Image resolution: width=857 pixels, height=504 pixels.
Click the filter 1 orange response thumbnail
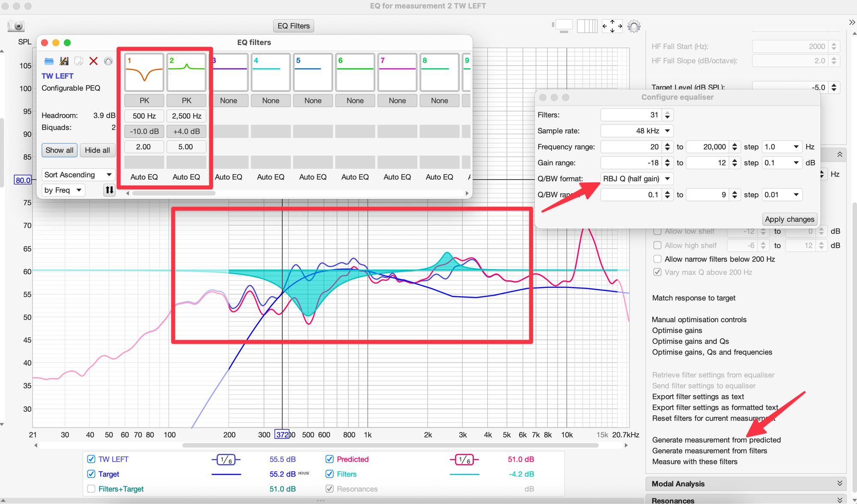pyautogui.click(x=144, y=72)
